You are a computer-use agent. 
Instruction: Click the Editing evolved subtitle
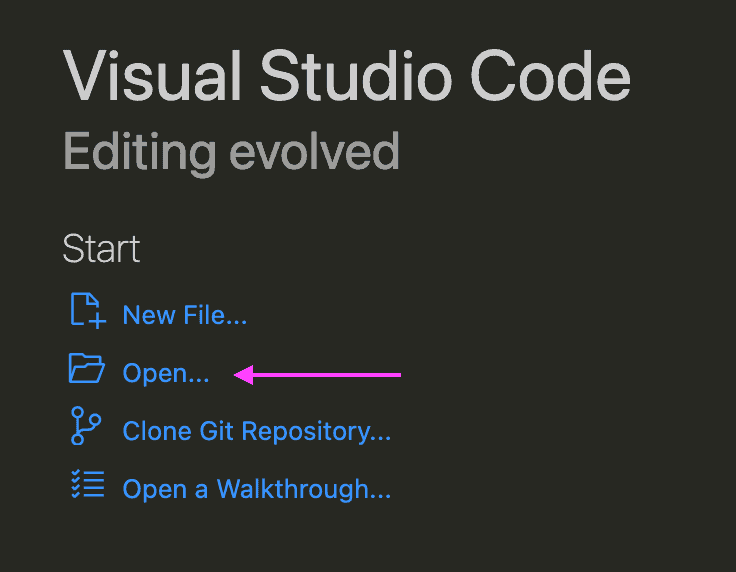click(x=231, y=153)
